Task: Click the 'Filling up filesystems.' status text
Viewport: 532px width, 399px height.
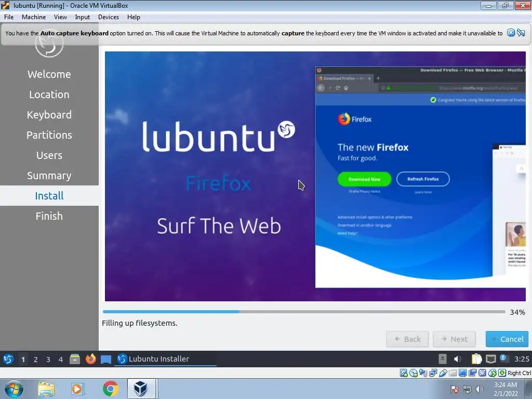Action: coord(139,323)
